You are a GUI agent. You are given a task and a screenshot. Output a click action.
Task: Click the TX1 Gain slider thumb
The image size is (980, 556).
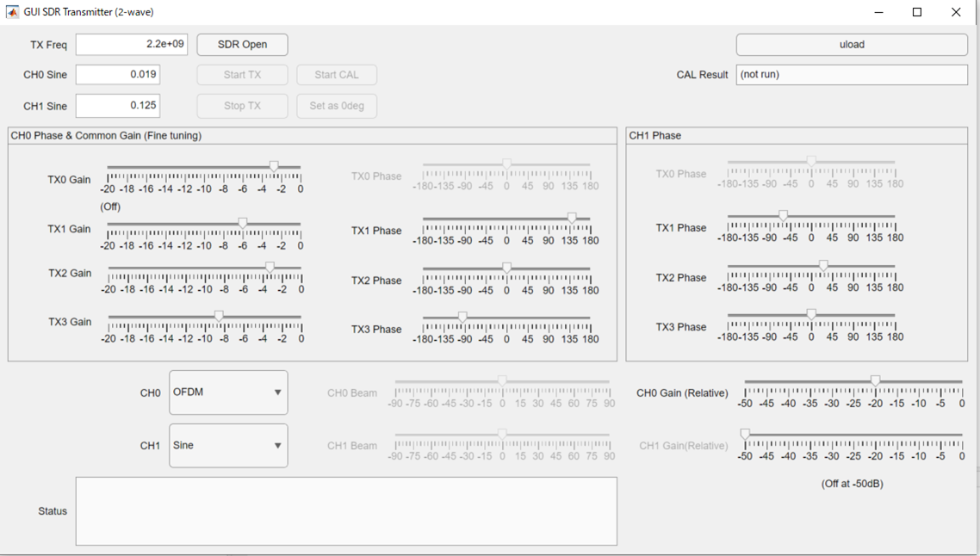click(x=243, y=223)
